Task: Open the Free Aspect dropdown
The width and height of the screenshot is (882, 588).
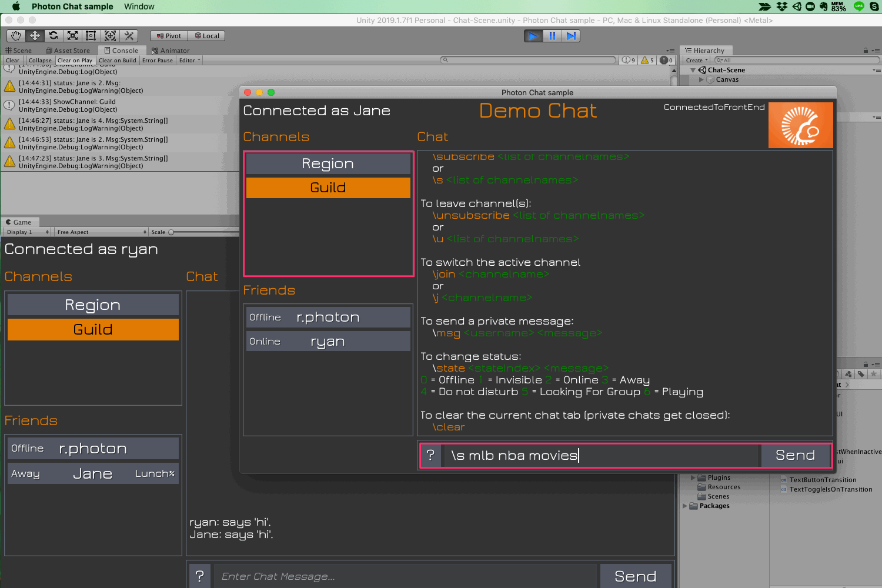Action: [x=102, y=232]
